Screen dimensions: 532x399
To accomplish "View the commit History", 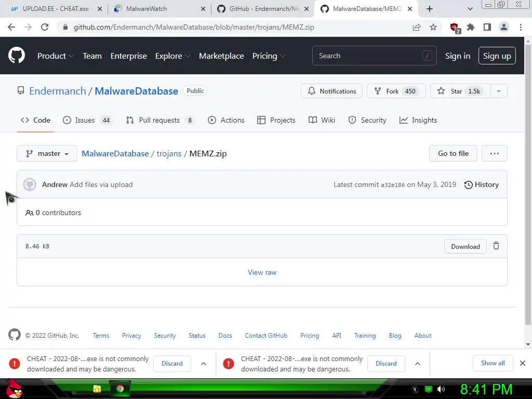I will 481,184.
